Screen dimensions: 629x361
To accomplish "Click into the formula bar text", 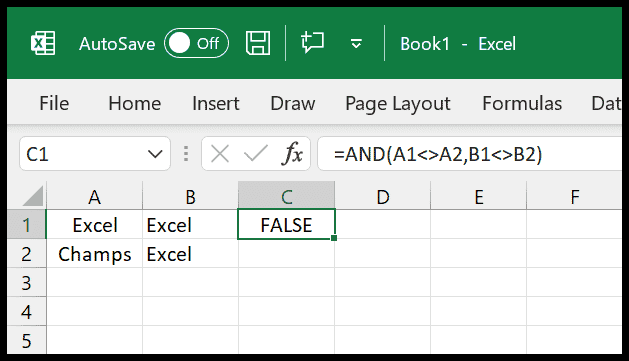I will click(x=470, y=154).
